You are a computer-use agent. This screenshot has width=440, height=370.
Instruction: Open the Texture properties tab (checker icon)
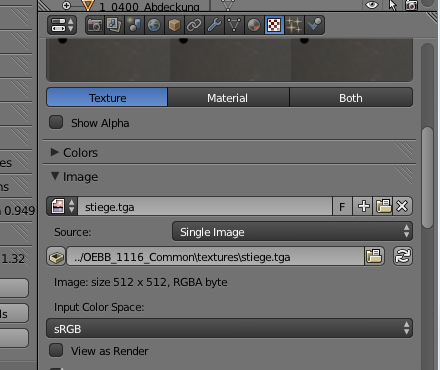274,25
